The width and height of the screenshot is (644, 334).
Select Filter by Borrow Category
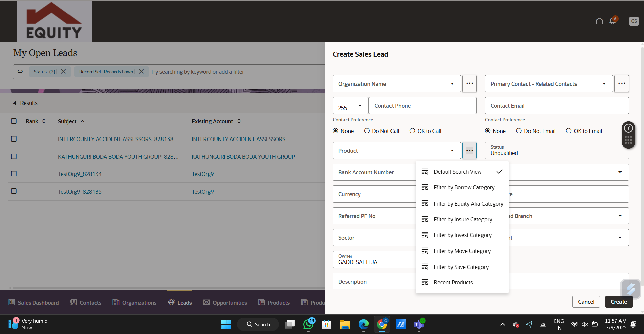[464, 187]
